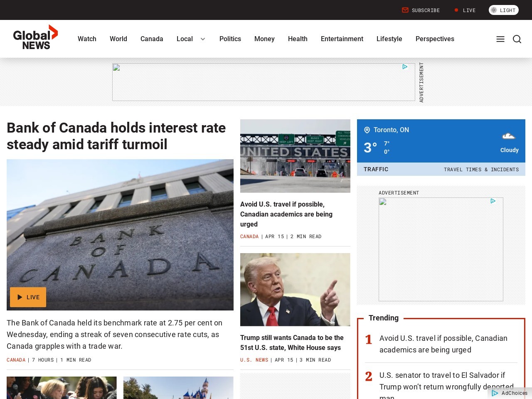Toggle the Light theme switch
The image size is (532, 399).
click(503, 10)
